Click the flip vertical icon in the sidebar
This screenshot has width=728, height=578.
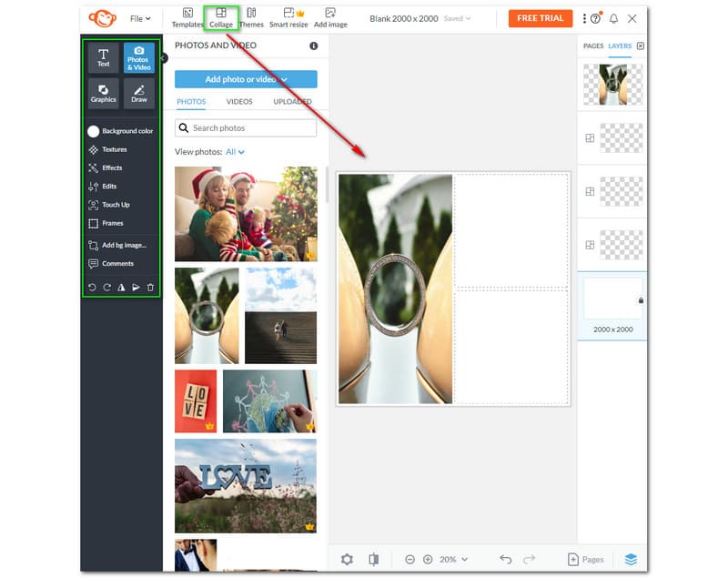tap(136, 288)
